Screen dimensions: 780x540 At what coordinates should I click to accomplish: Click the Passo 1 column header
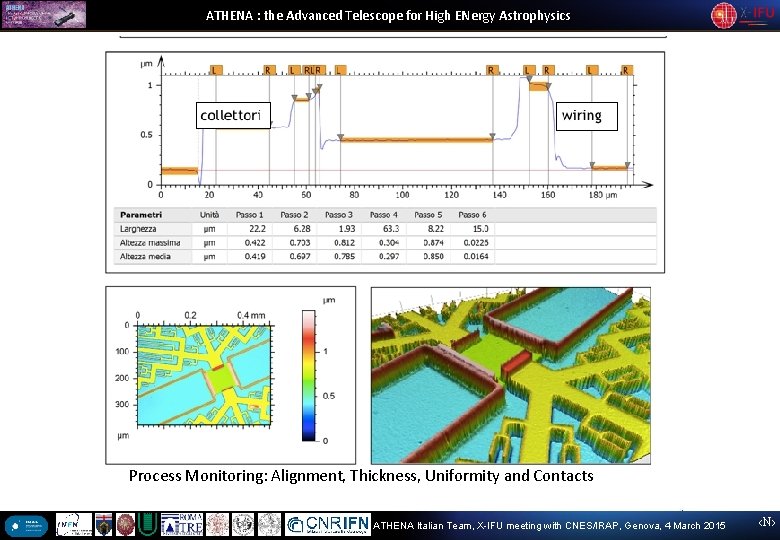tap(250, 215)
